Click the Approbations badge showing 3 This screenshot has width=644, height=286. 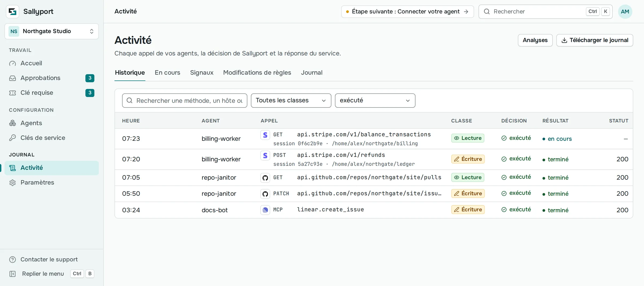pos(90,78)
